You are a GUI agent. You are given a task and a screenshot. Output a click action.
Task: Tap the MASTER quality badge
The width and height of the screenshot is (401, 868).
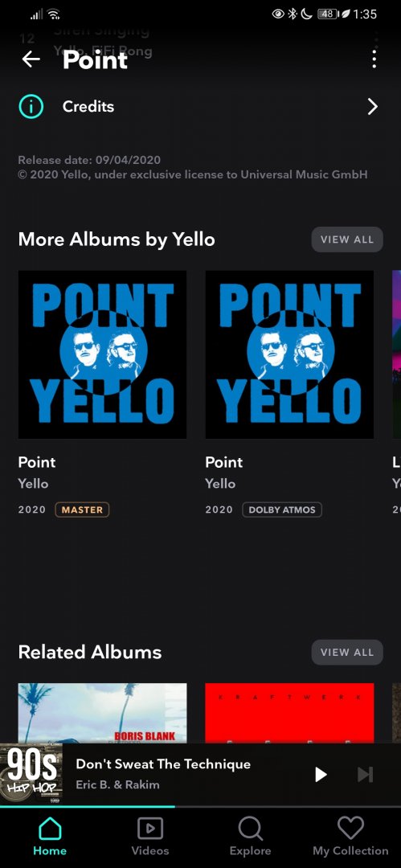pos(82,510)
